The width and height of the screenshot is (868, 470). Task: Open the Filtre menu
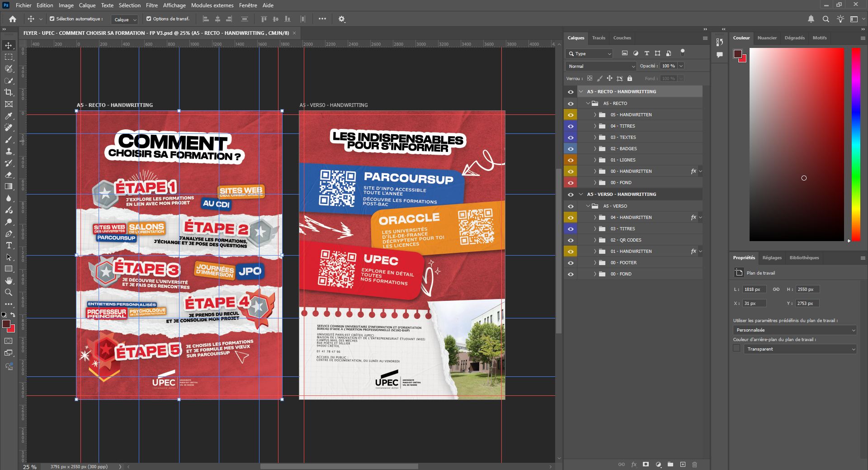point(152,5)
